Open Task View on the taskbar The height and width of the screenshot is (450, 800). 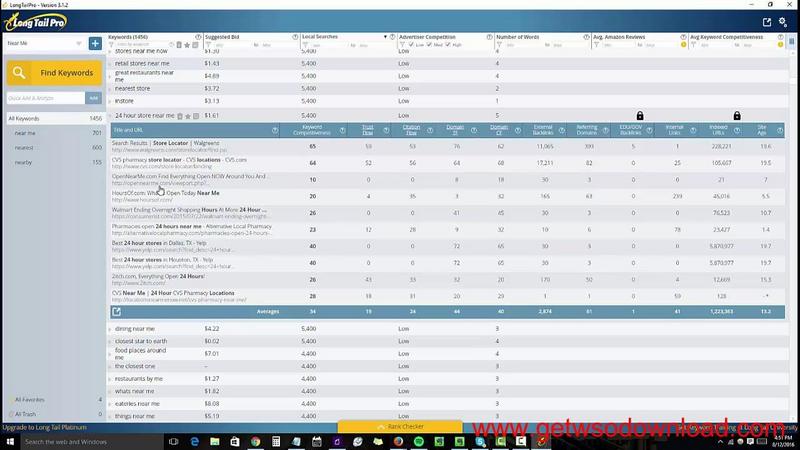(173, 442)
